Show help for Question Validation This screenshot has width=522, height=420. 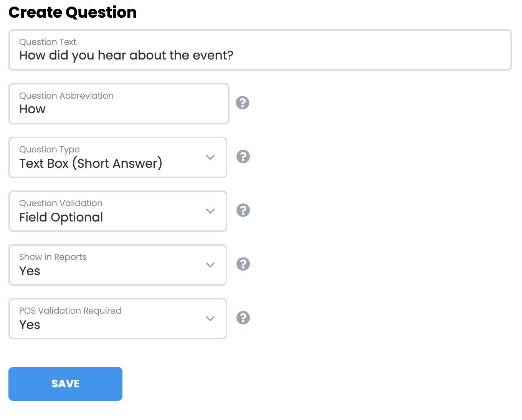pos(243,210)
